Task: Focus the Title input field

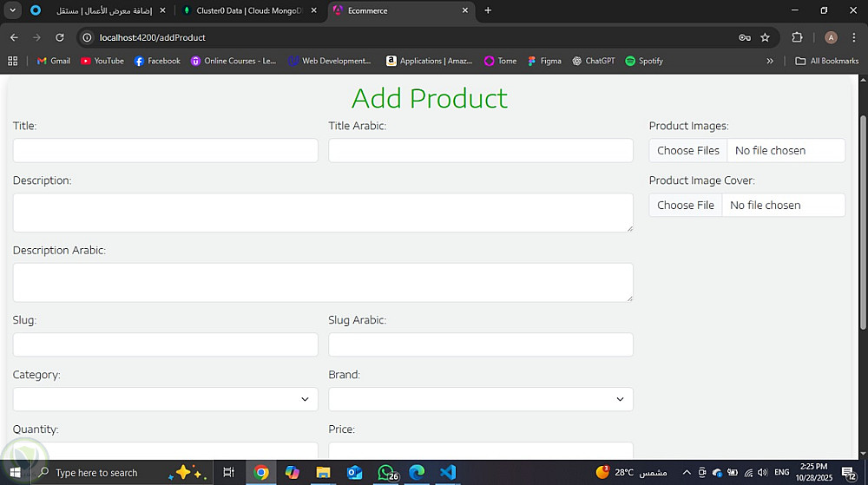Action: pos(166,150)
